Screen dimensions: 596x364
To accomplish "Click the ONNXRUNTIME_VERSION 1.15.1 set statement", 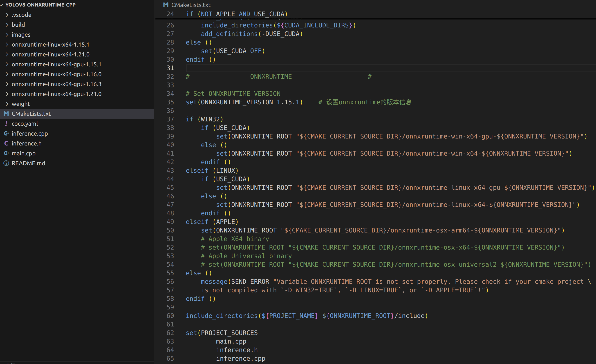I will coord(244,102).
